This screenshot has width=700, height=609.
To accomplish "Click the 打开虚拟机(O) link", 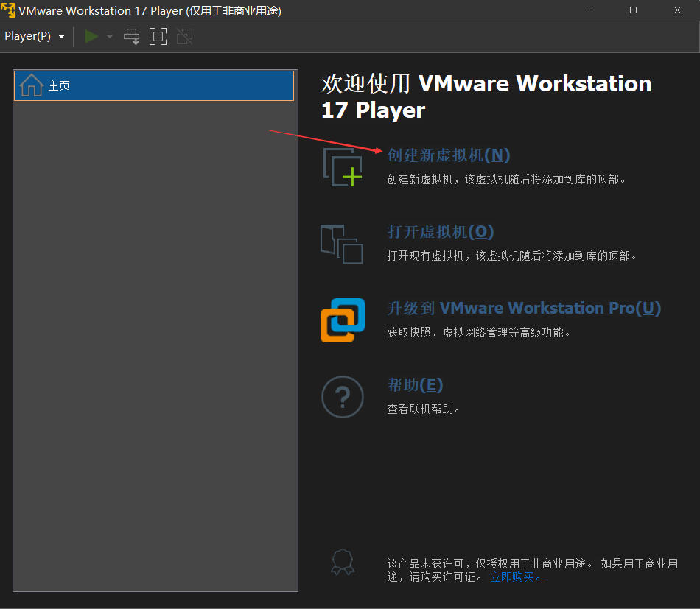I will pyautogui.click(x=441, y=232).
